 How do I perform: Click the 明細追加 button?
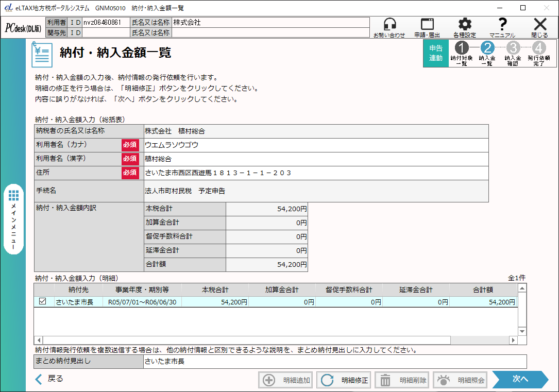284,380
